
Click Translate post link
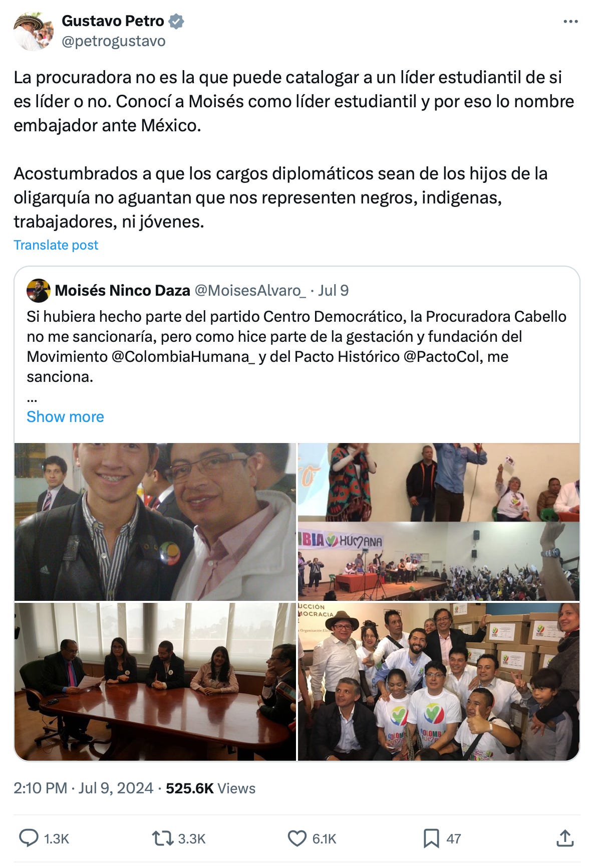pos(56,245)
